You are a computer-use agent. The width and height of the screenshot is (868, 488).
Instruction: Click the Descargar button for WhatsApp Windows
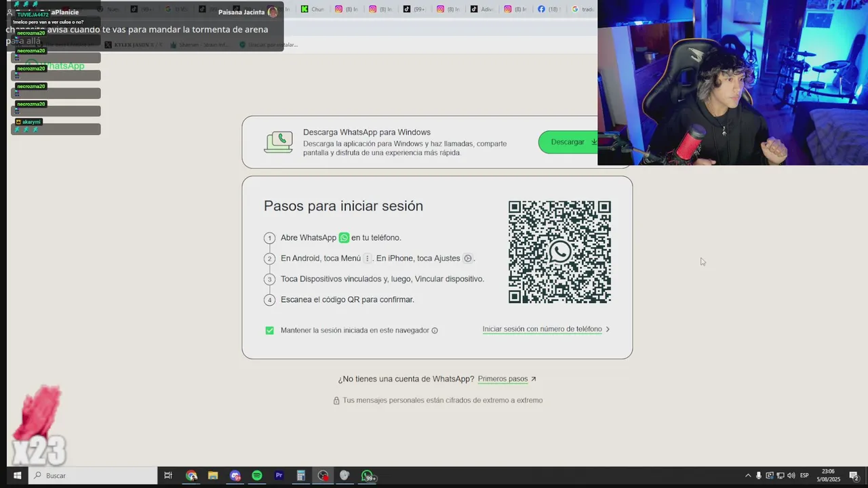coord(568,142)
